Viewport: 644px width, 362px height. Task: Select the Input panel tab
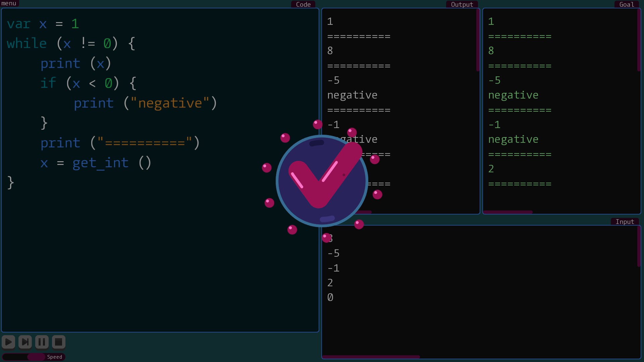[x=625, y=222]
